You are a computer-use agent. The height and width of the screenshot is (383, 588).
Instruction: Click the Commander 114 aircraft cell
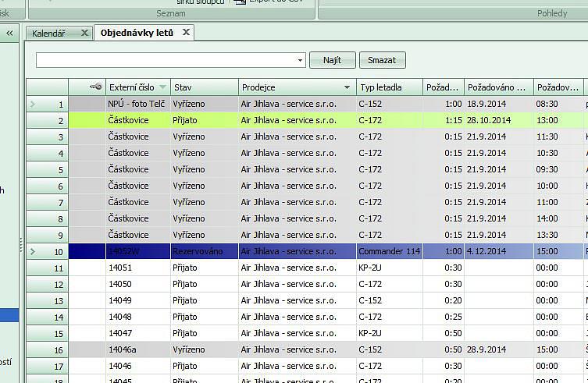point(389,251)
